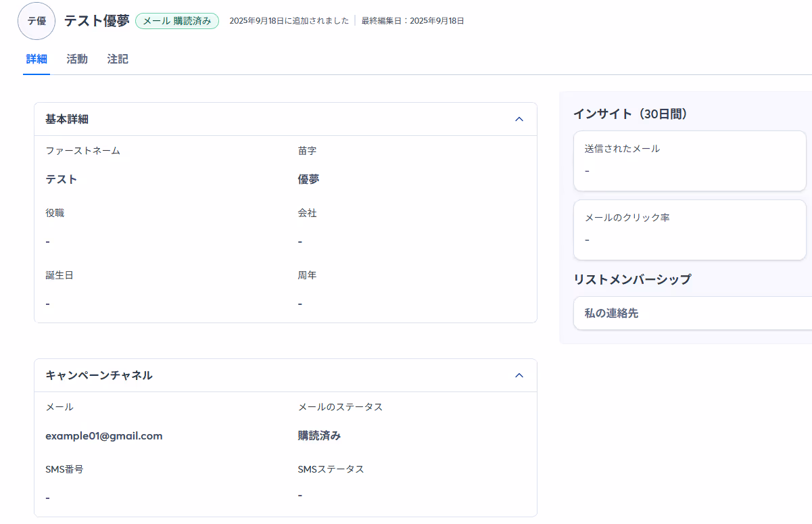Click the 苗字 field label

coord(308,151)
